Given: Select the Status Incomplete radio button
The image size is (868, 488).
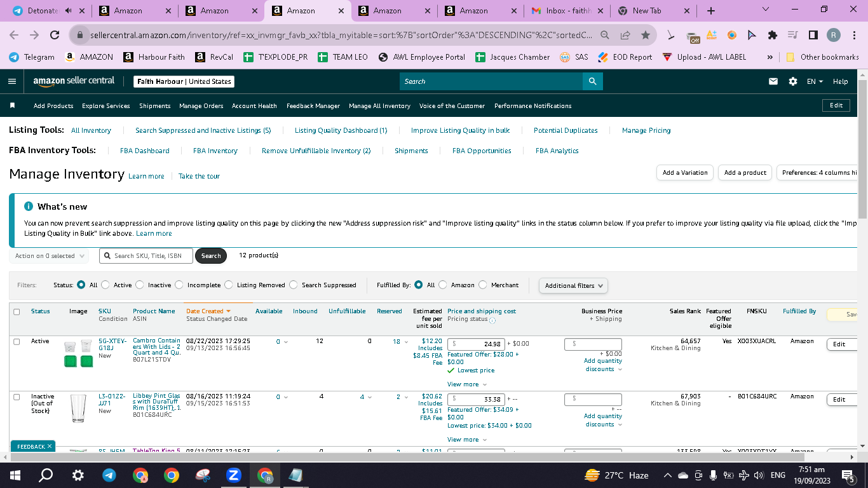Looking at the screenshot, I should point(179,285).
